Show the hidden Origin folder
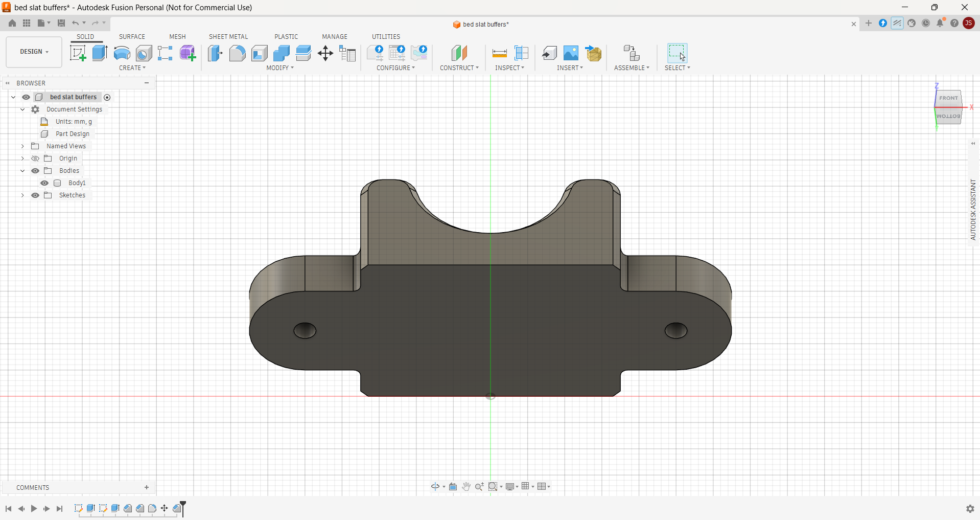The image size is (980, 520). click(35, 159)
